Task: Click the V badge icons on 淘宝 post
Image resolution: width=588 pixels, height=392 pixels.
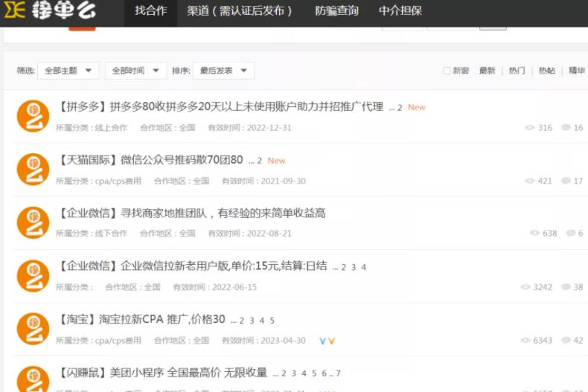Action: point(327,341)
